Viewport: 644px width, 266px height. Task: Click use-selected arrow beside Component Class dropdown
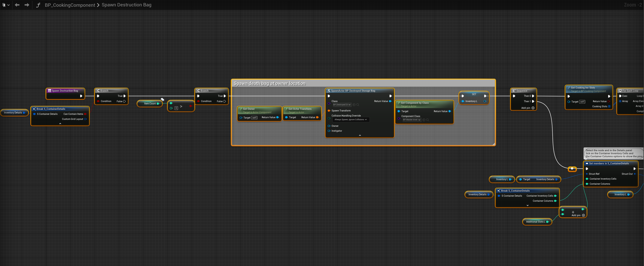coord(424,120)
